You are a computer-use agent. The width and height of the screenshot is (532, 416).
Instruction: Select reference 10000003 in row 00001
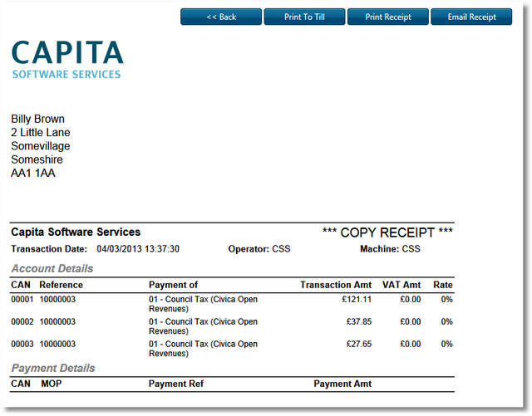coord(57,300)
